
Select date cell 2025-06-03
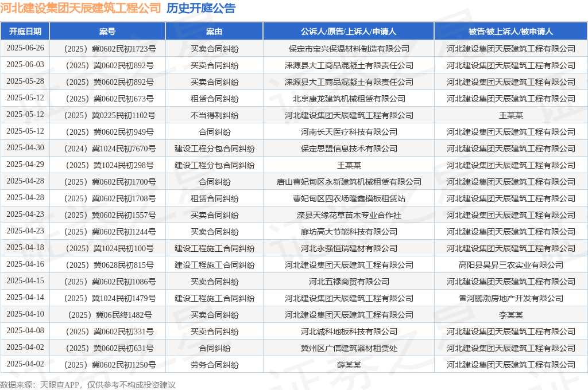pyautogui.click(x=25, y=64)
